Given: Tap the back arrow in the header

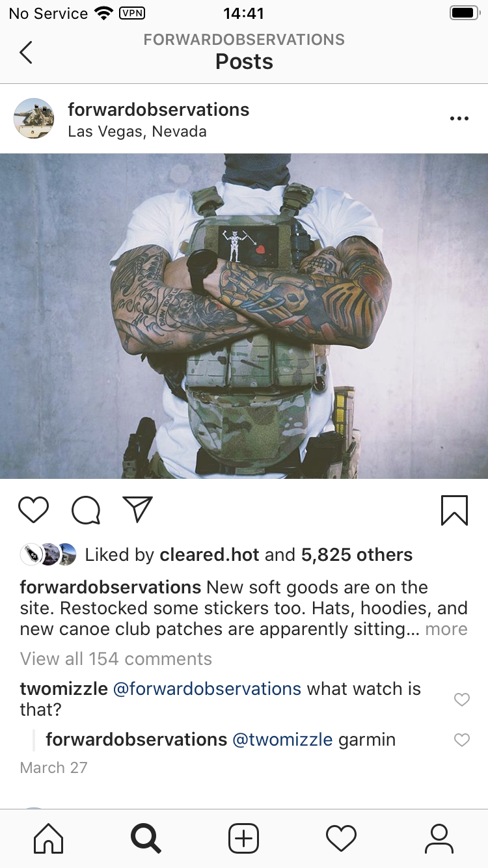Looking at the screenshot, I should tap(26, 52).
